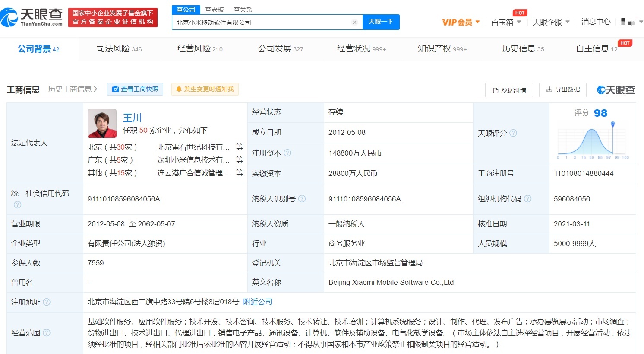Open 北京雷石世纪科技有… company link
Image resolution: width=644 pixels, height=354 pixels.
[x=193, y=147]
